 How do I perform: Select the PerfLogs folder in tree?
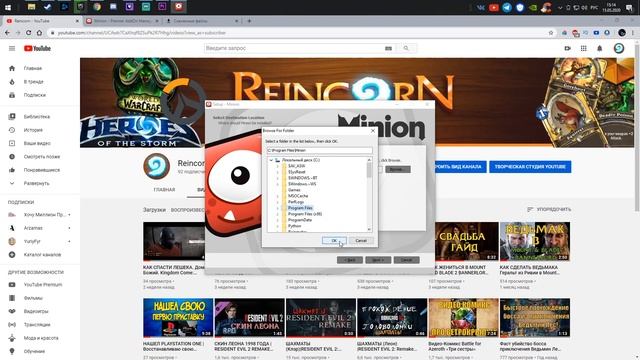click(296, 202)
